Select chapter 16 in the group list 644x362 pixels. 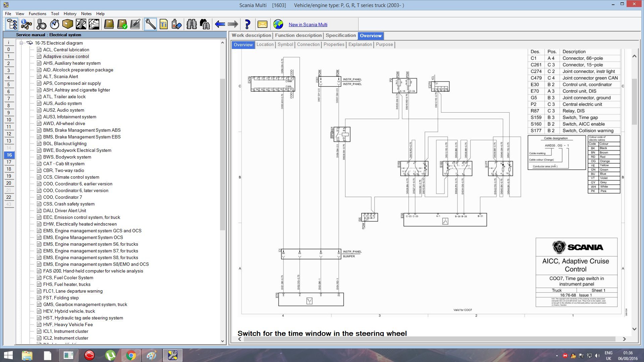[9, 155]
